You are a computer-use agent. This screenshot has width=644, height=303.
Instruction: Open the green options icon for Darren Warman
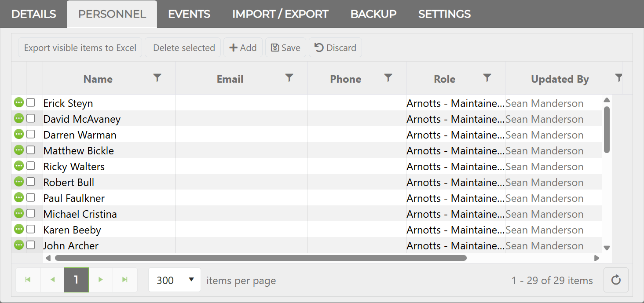tap(19, 134)
